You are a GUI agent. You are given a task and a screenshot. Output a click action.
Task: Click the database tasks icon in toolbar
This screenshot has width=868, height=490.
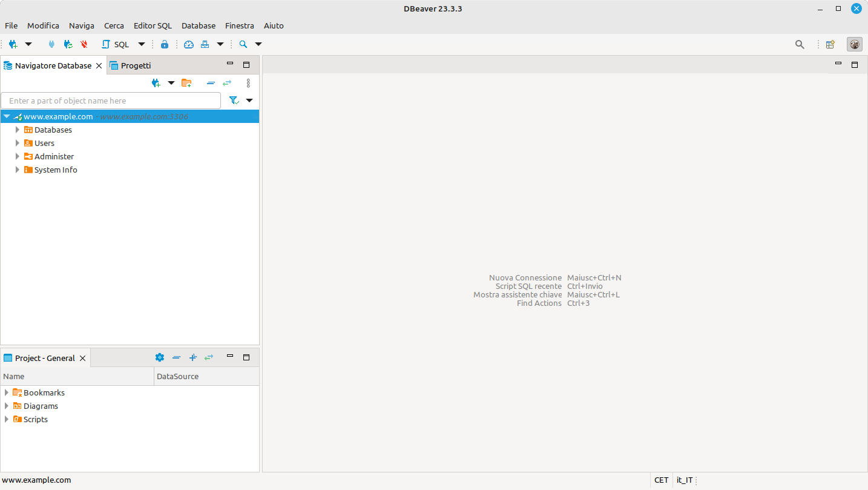coord(205,44)
